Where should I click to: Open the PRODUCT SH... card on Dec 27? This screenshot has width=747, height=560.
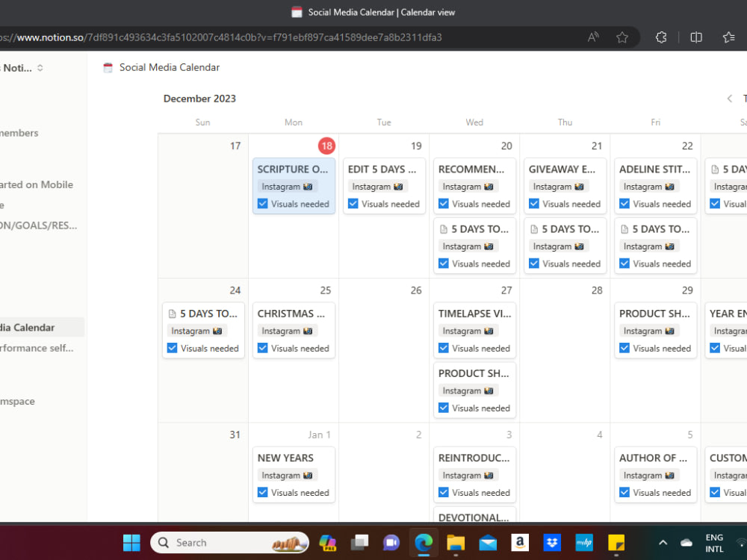pos(474,391)
